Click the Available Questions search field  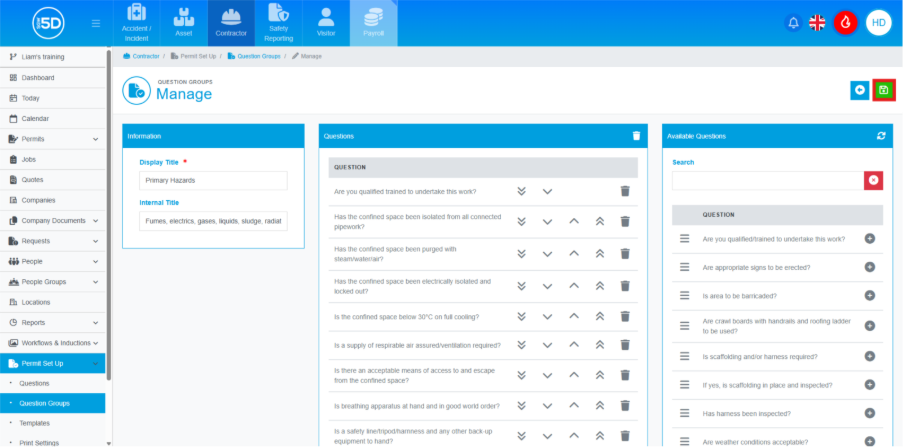pyautogui.click(x=767, y=180)
